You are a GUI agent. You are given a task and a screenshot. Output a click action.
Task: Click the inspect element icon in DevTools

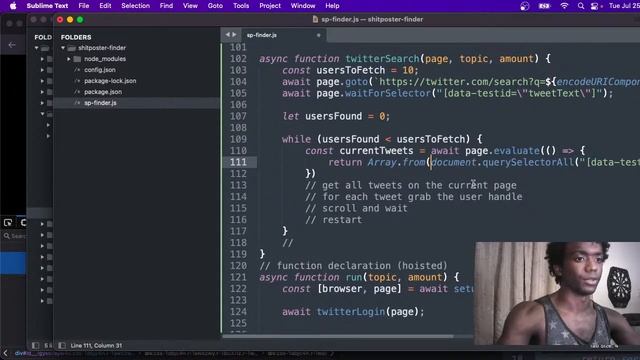8,222
